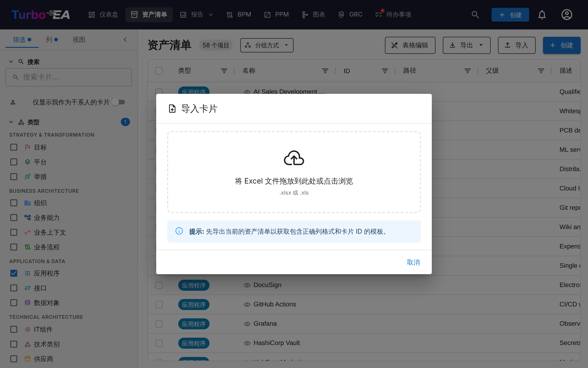Switch to the 列 tab

pos(51,39)
